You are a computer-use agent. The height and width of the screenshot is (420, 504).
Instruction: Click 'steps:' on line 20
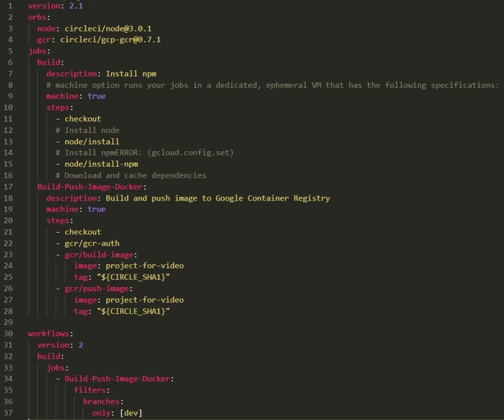[60, 221]
